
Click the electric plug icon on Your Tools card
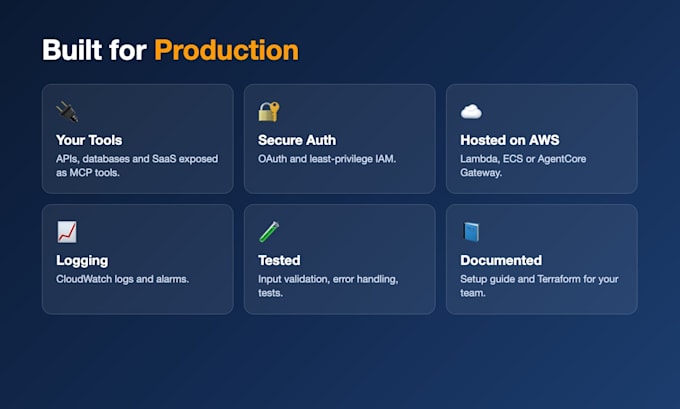click(67, 111)
